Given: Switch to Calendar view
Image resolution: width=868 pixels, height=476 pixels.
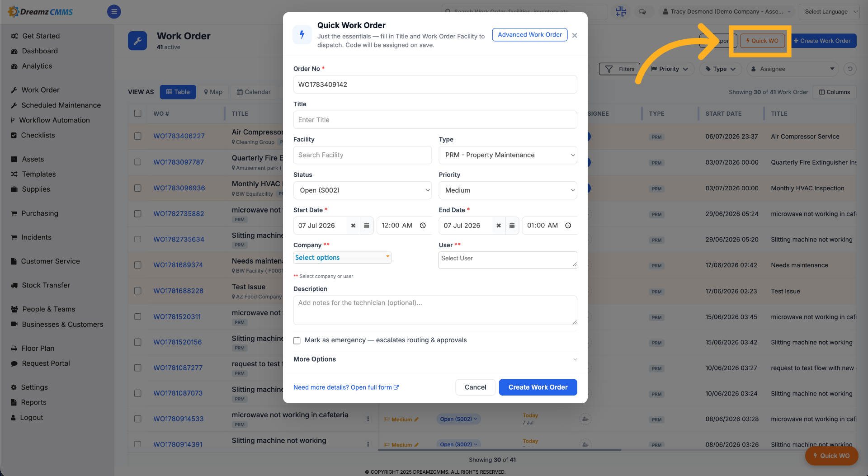Looking at the screenshot, I should (254, 92).
